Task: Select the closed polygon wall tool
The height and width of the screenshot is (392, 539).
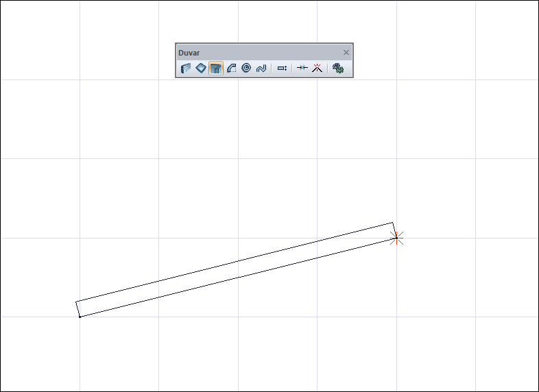Action: [x=201, y=68]
